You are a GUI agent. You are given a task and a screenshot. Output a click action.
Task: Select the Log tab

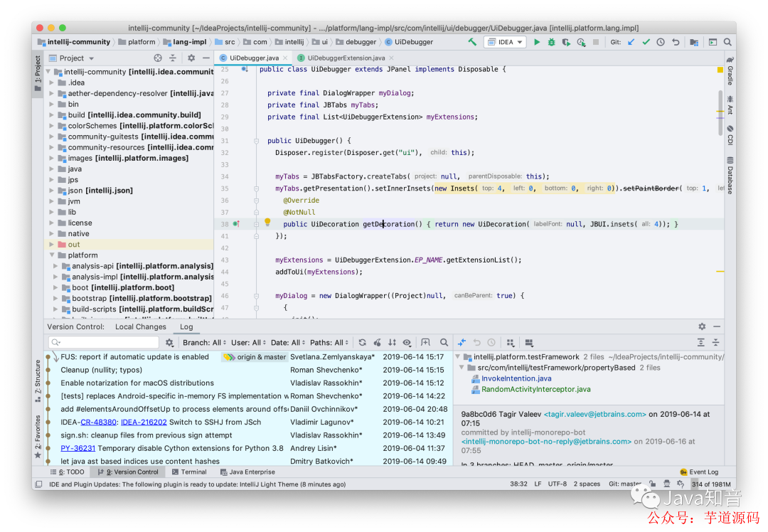point(186,326)
